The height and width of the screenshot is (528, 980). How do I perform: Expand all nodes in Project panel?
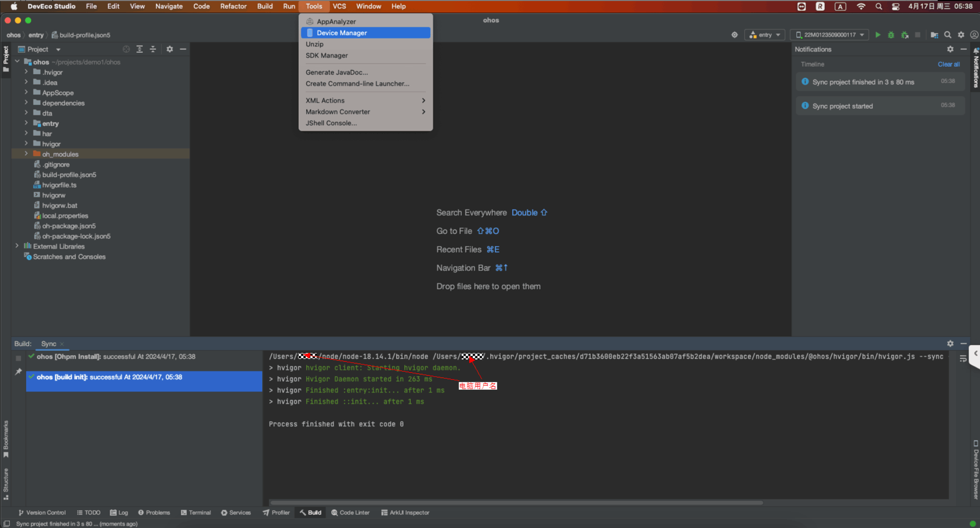(140, 49)
